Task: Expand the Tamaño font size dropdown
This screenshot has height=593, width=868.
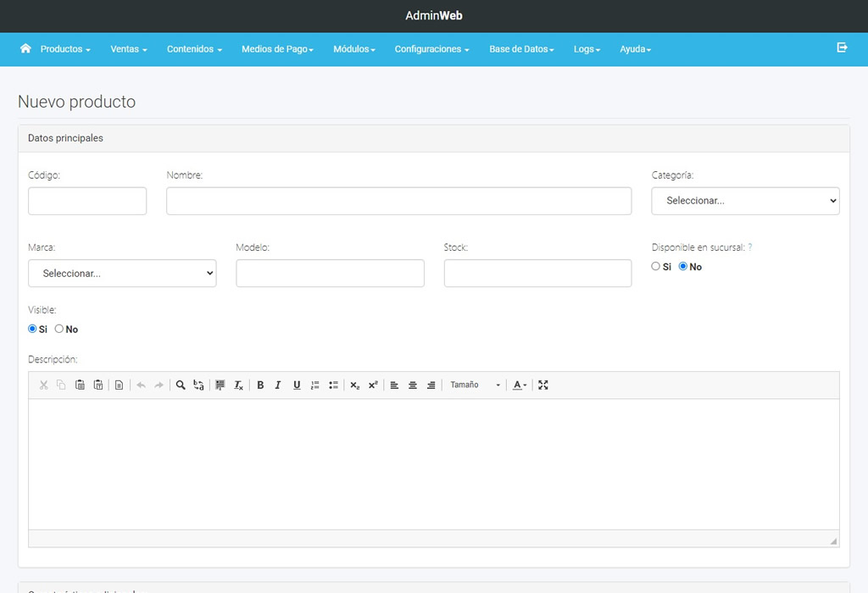Action: tap(475, 385)
